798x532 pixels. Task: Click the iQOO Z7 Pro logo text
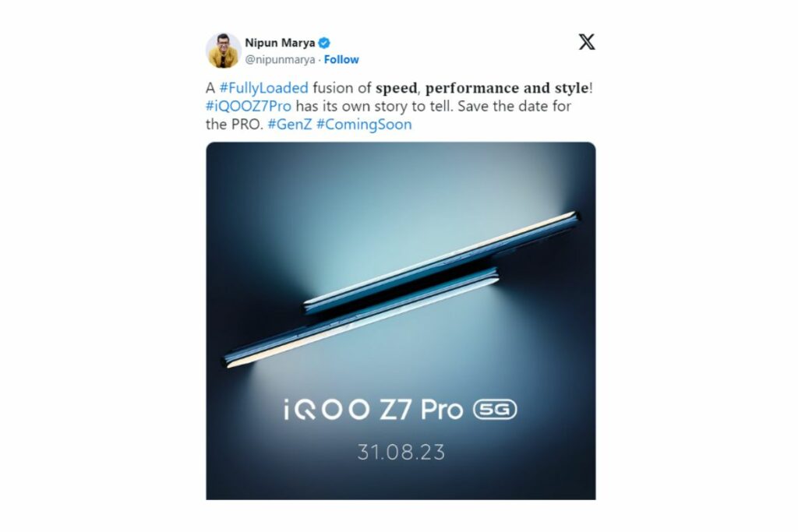373,410
